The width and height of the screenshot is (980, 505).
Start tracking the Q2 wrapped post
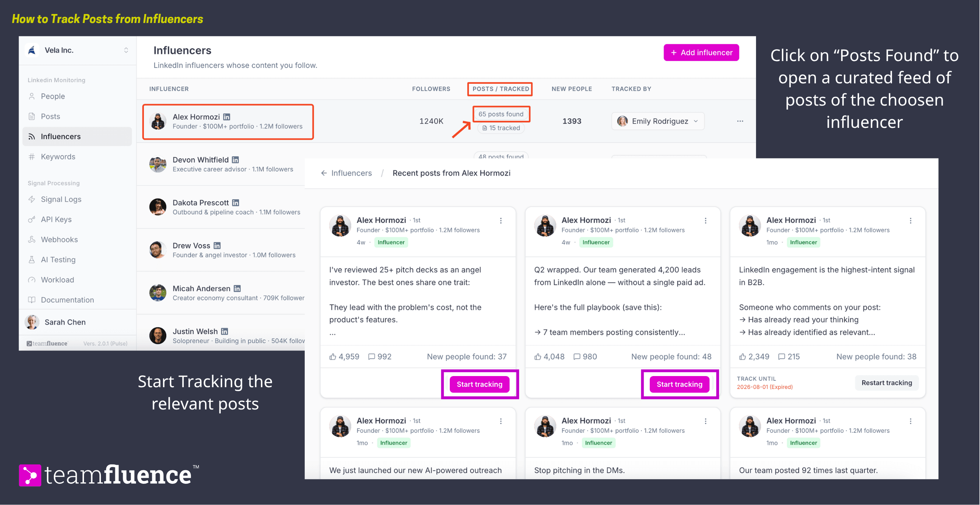pos(680,384)
